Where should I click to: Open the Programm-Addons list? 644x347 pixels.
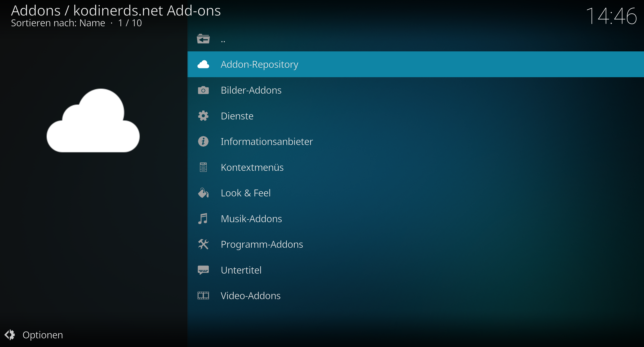click(416, 244)
